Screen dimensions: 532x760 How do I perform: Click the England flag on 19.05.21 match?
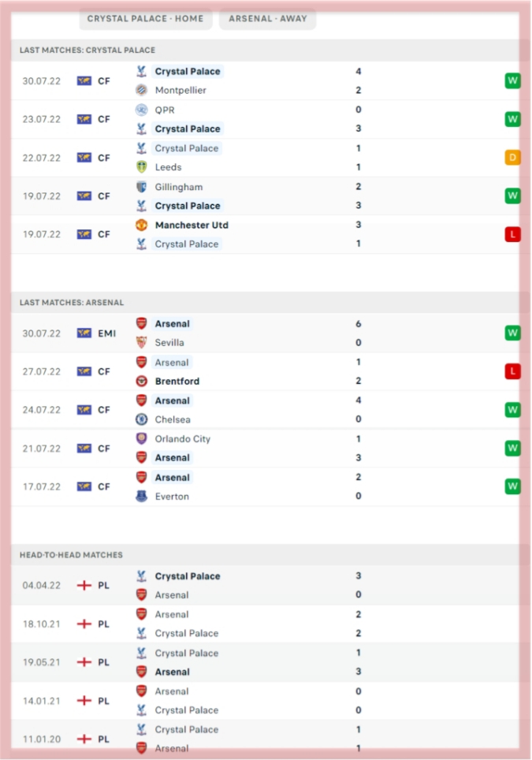(x=84, y=662)
